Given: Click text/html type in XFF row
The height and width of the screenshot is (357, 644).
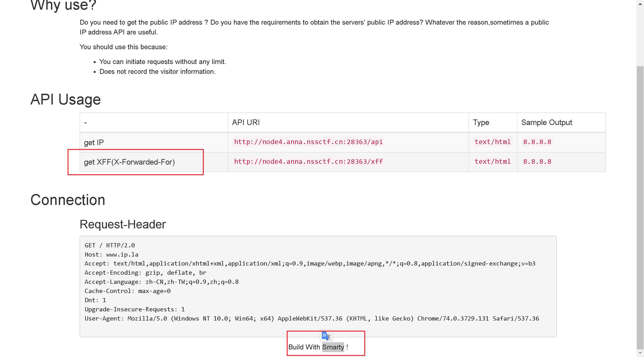Looking at the screenshot, I should (x=492, y=161).
